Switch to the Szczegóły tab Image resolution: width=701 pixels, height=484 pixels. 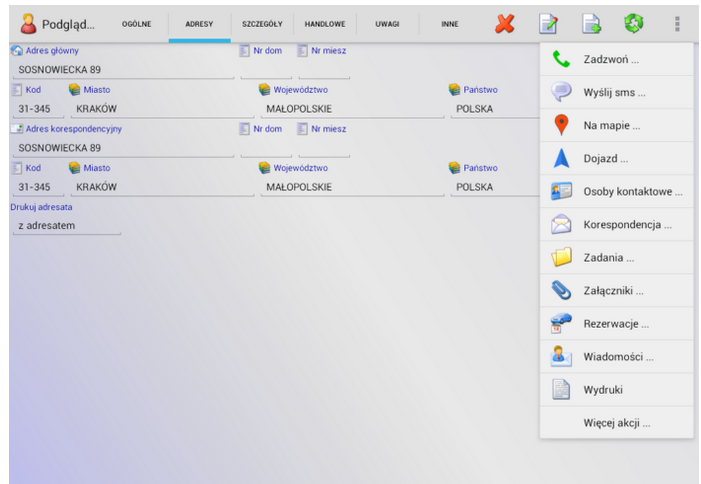point(262,23)
